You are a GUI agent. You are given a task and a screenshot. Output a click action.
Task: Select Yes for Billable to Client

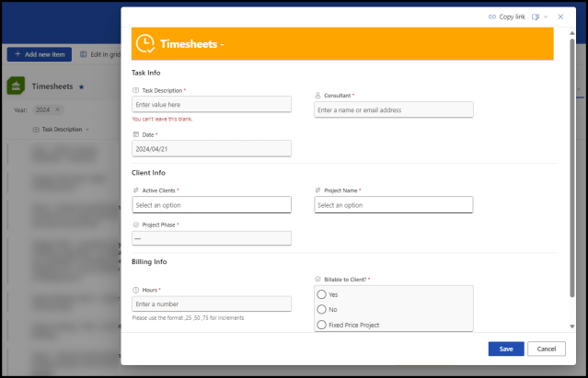point(322,294)
